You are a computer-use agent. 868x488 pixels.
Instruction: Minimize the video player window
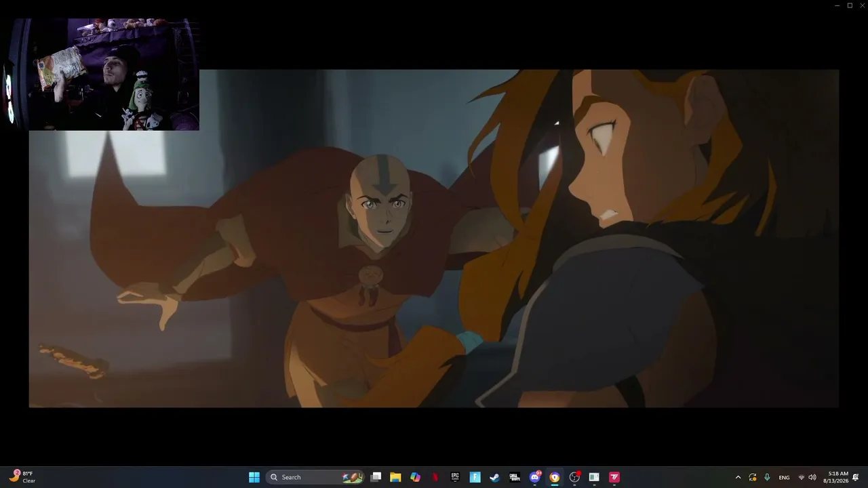tap(837, 5)
